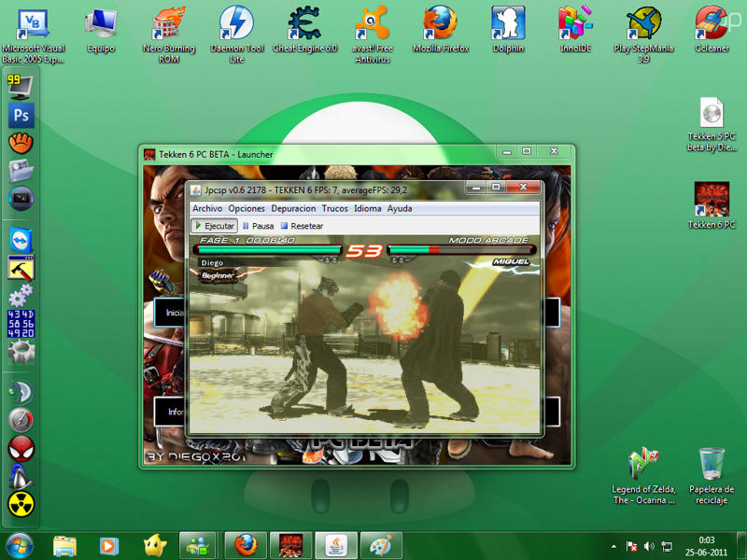Maximize the Tekken 6 Launcher window
Screen dimensions: 747x560
click(527, 151)
